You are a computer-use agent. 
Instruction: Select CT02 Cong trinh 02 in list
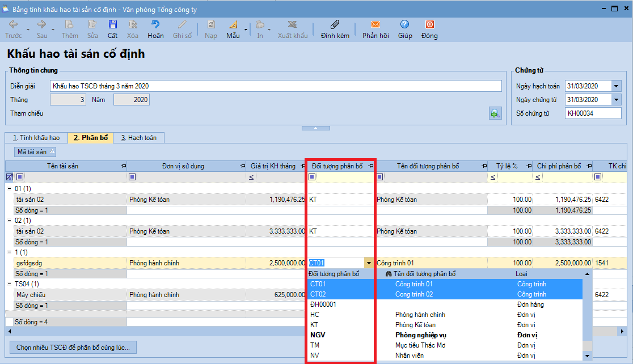tap(445, 294)
